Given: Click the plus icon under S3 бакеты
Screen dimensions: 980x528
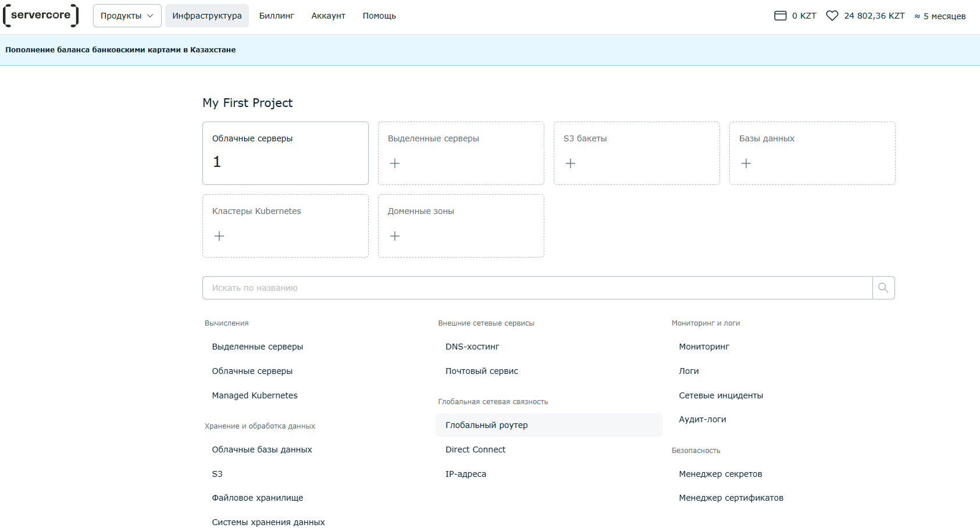Looking at the screenshot, I should point(571,163).
